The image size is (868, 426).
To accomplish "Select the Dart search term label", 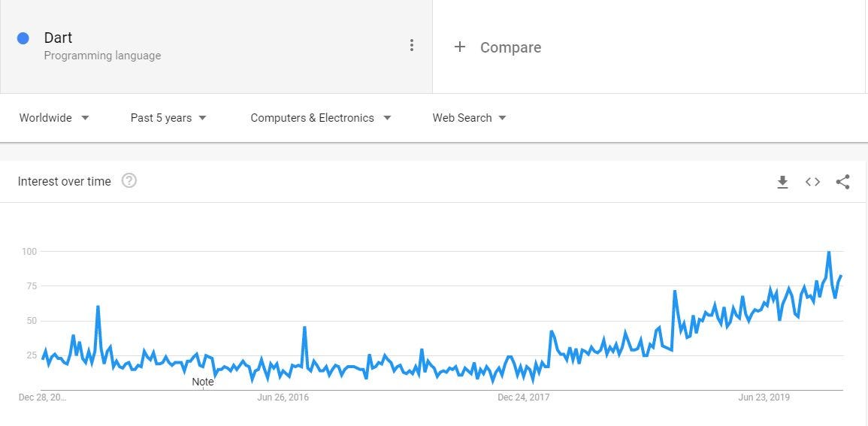I will point(58,38).
